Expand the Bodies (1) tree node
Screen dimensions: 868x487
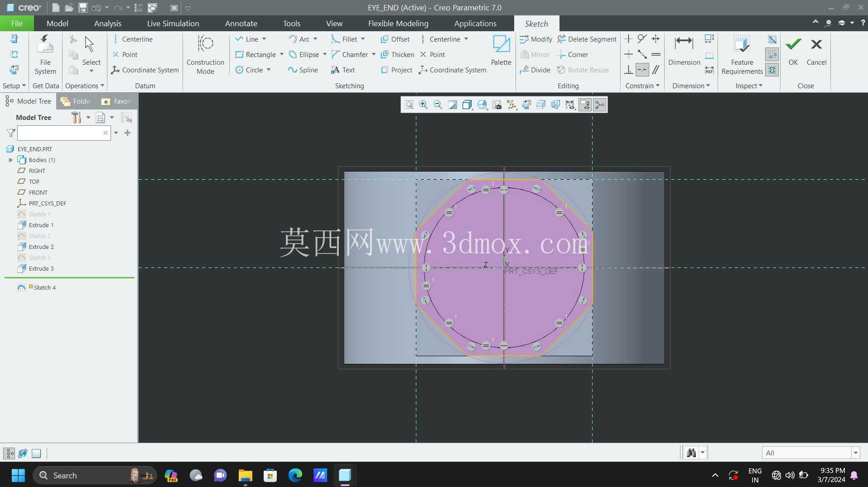(x=11, y=160)
